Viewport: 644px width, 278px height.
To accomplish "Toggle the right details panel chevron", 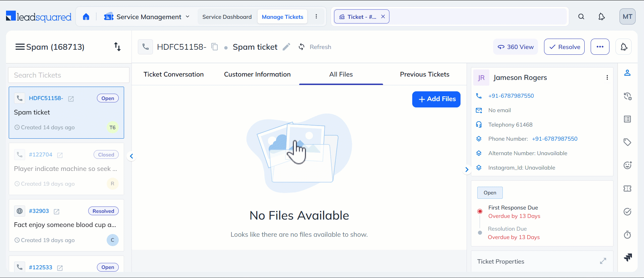I will 467,170.
